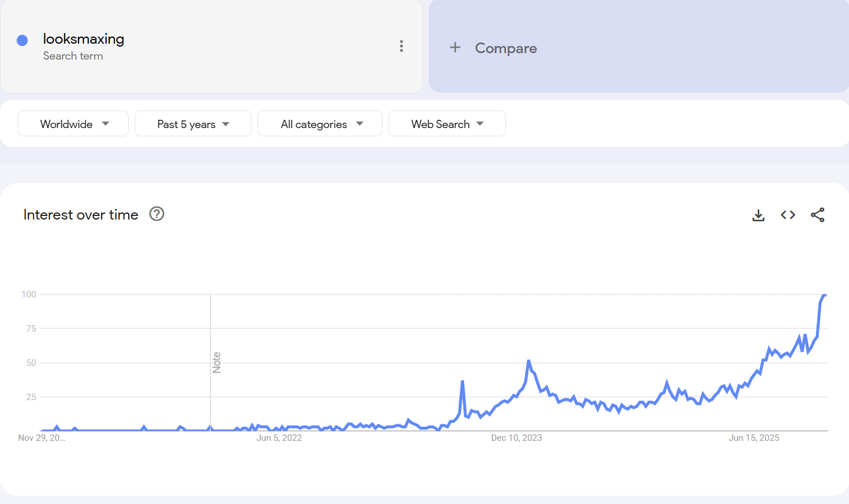Click the blue dot beside looksmaxing
This screenshot has width=849, height=504.
click(x=22, y=40)
